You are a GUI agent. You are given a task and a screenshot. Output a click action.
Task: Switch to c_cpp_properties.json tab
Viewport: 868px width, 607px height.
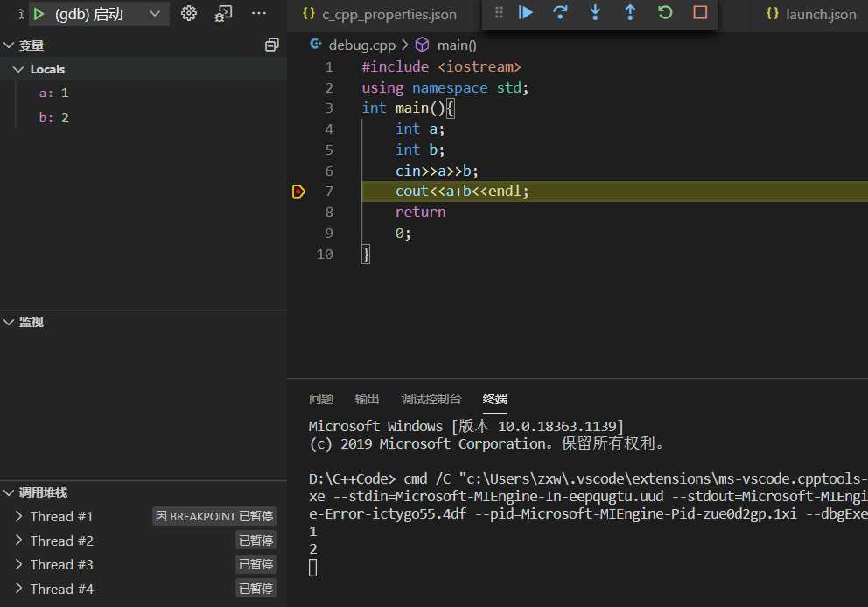pos(381,14)
